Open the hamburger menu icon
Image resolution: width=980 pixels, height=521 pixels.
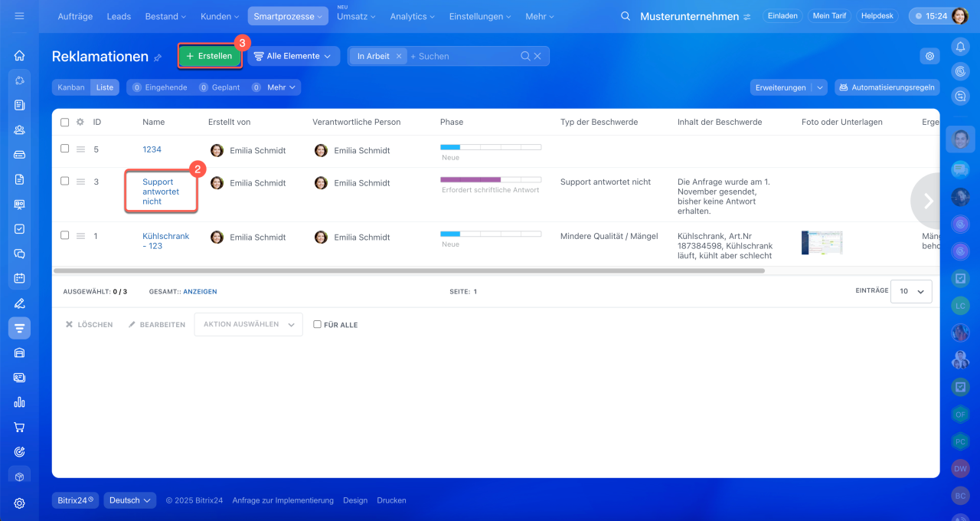point(19,16)
